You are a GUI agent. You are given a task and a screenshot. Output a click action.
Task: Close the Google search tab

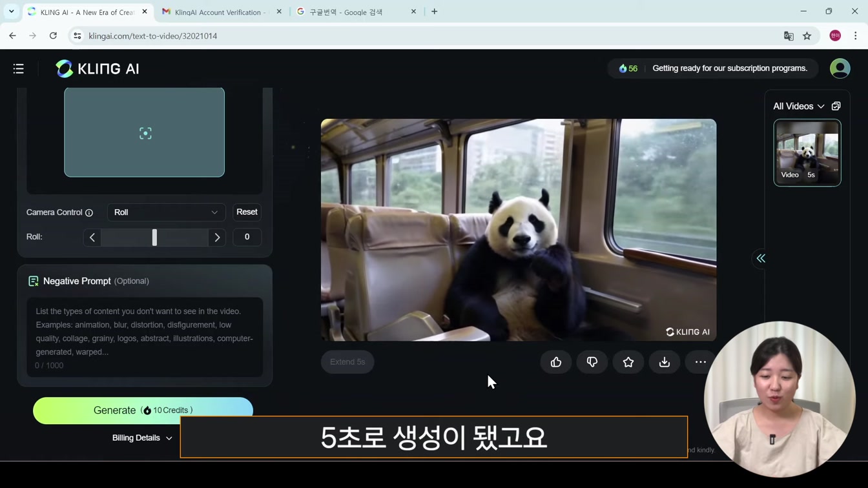pyautogui.click(x=413, y=12)
